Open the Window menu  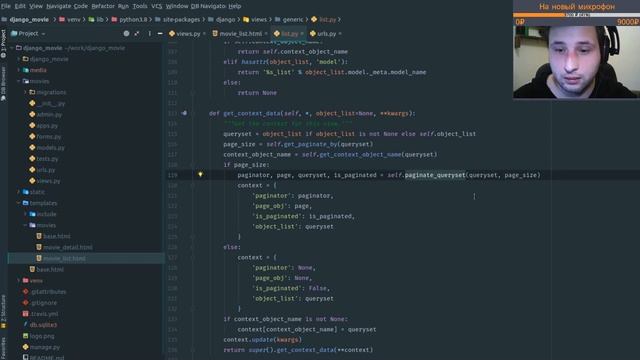[177, 6]
